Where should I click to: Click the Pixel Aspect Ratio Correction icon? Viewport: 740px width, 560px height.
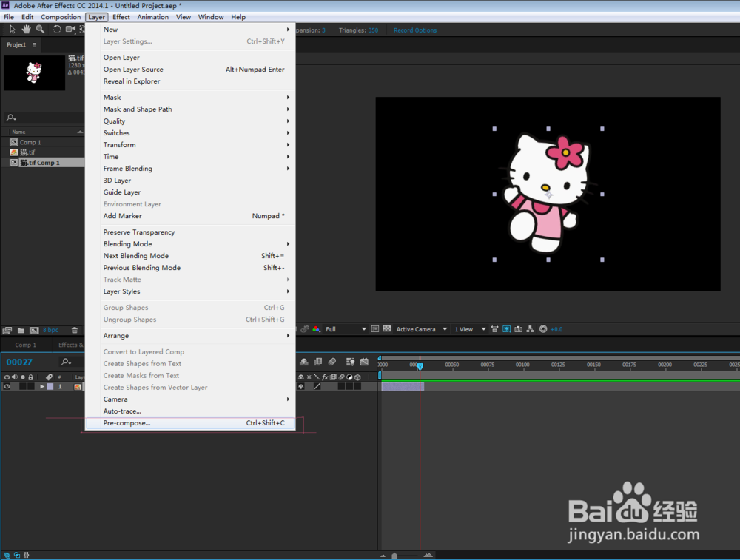click(494, 329)
